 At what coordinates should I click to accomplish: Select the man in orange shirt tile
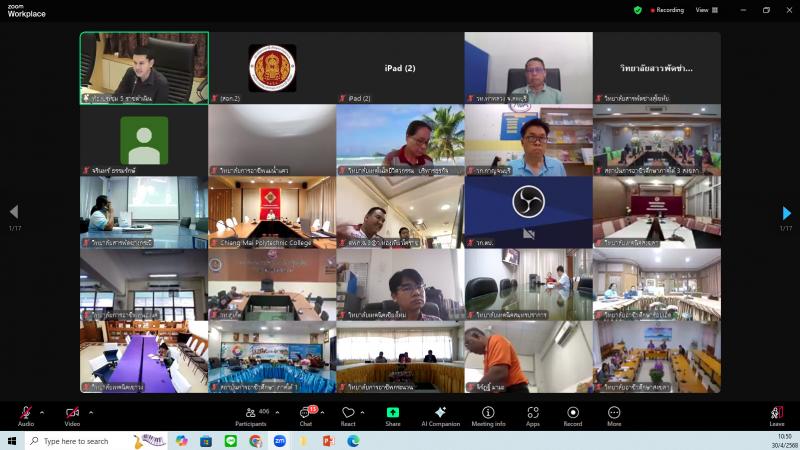click(529, 357)
